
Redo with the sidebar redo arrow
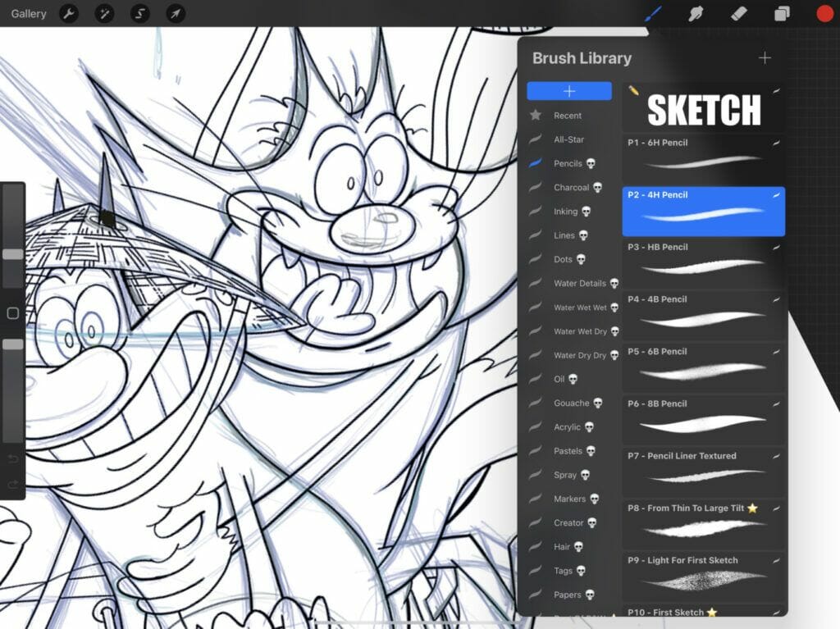click(x=13, y=485)
